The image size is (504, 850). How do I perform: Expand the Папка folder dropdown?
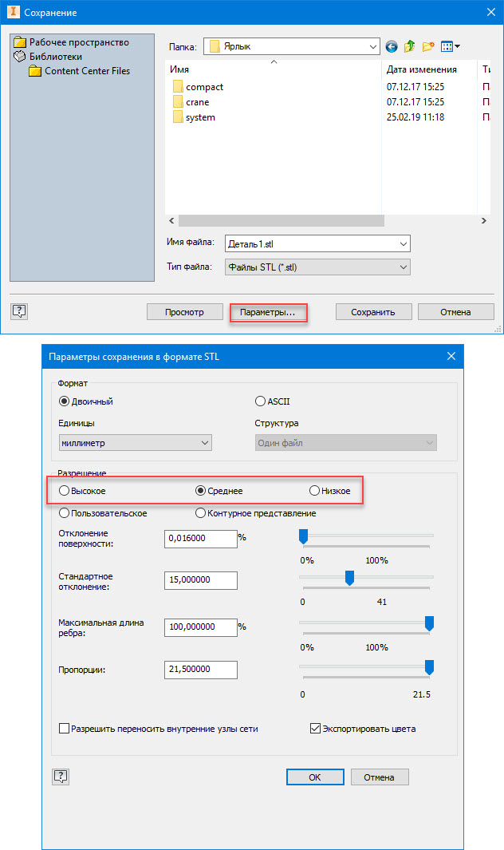coord(373,46)
